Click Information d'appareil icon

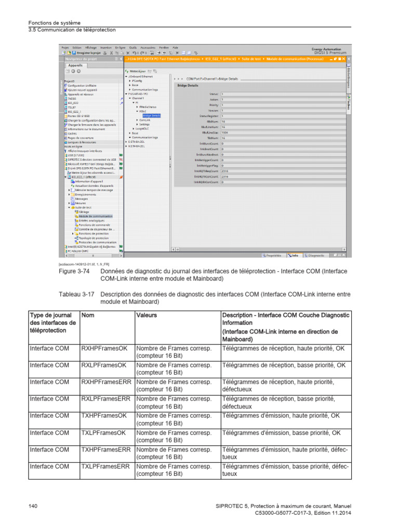[x=72, y=181]
